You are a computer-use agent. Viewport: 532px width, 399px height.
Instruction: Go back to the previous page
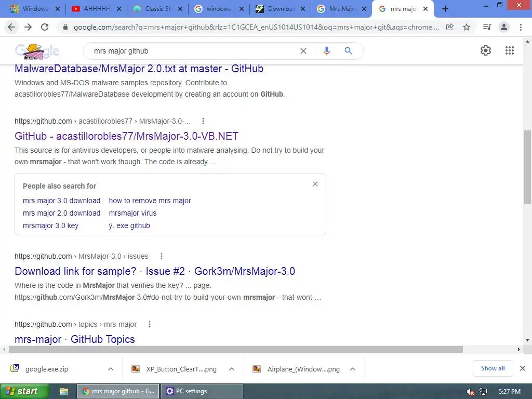pyautogui.click(x=11, y=27)
